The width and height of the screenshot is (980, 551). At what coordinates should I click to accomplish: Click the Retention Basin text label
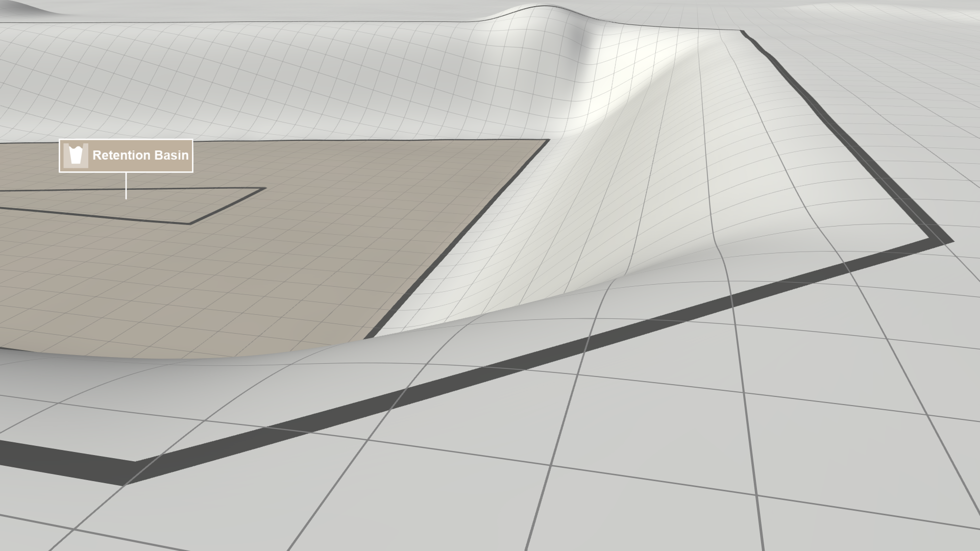[141, 156]
